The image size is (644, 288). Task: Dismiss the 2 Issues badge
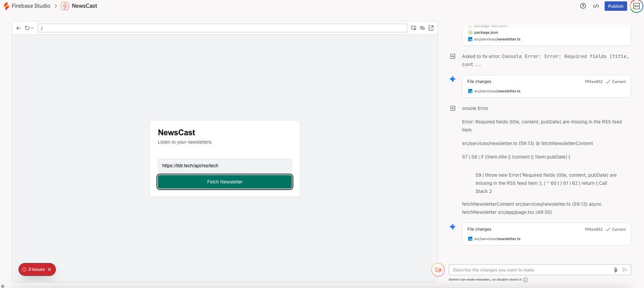coord(49,269)
